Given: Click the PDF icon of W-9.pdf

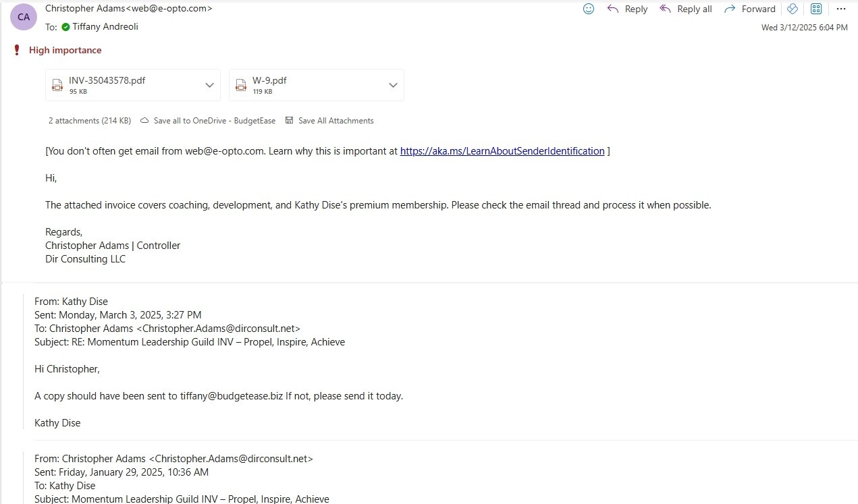Looking at the screenshot, I should (240, 85).
